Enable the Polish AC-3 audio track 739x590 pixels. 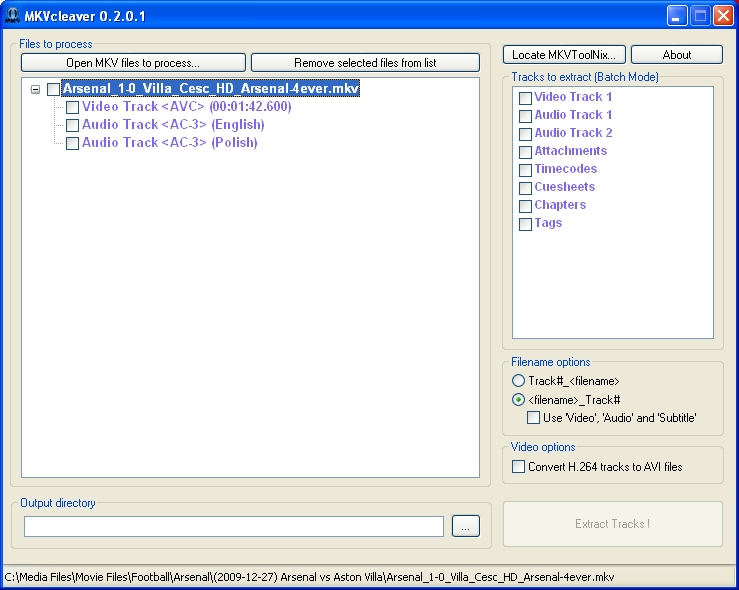tap(72, 143)
